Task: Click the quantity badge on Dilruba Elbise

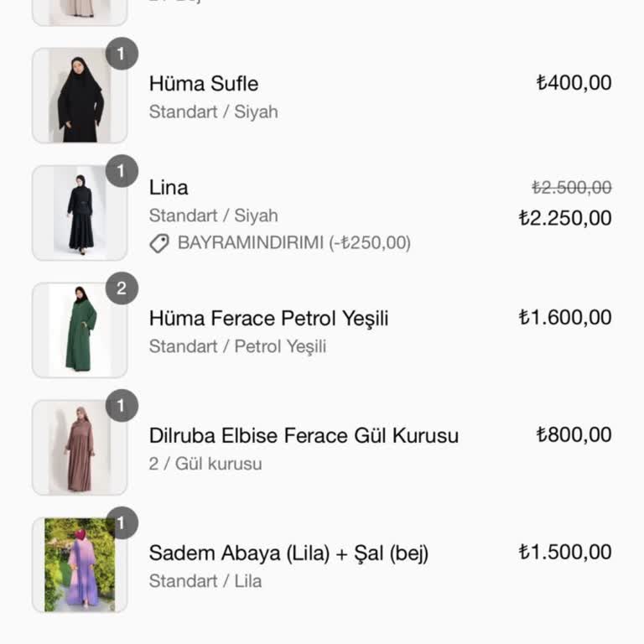Action: point(122,406)
